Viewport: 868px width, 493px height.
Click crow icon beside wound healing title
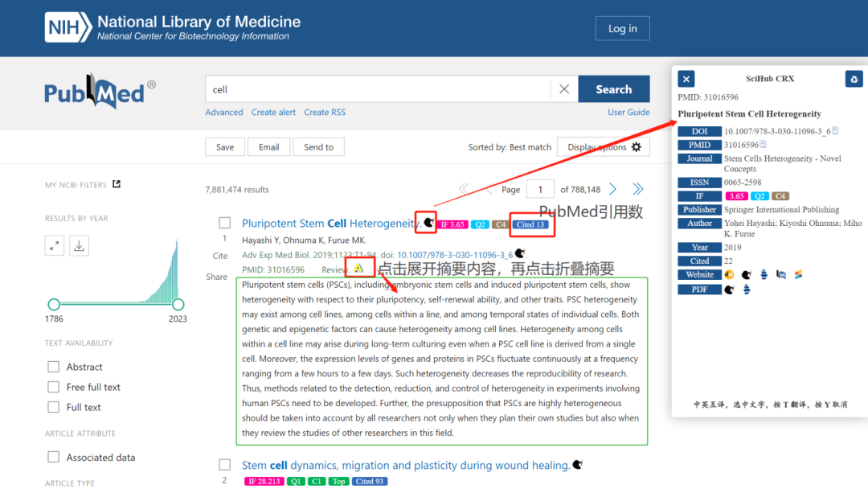click(x=577, y=465)
